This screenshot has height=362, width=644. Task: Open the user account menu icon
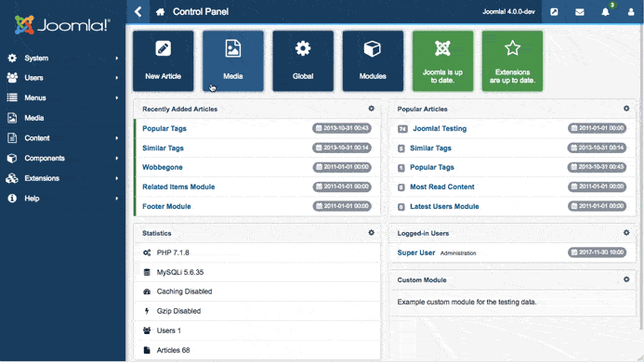631,12
